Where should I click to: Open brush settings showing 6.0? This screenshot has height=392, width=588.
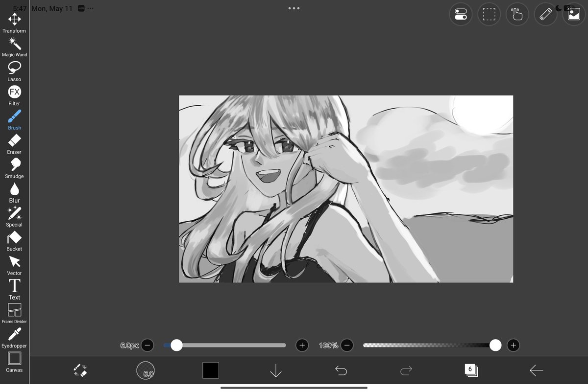tap(146, 370)
